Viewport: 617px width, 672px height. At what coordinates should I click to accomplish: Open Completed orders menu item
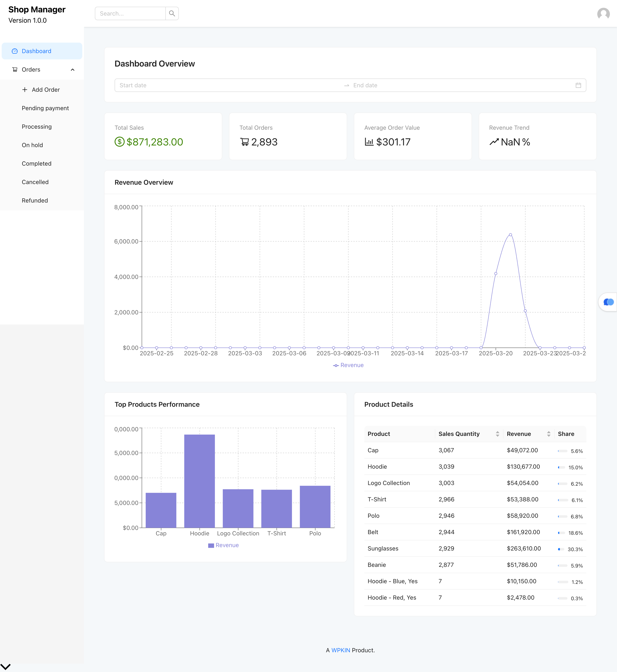tap(37, 163)
